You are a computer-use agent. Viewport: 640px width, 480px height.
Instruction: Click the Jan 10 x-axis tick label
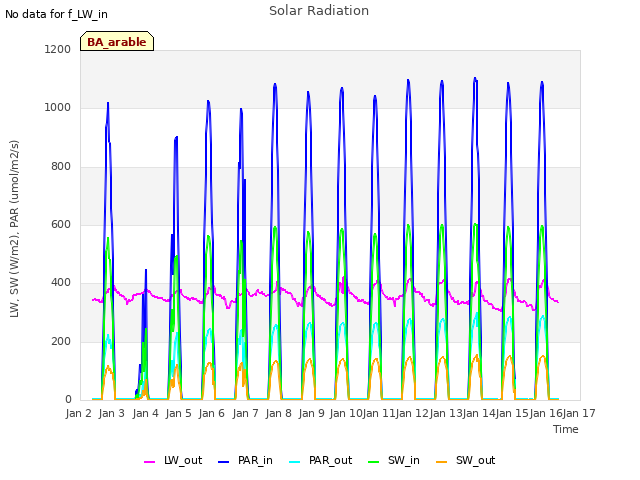(x=346, y=413)
